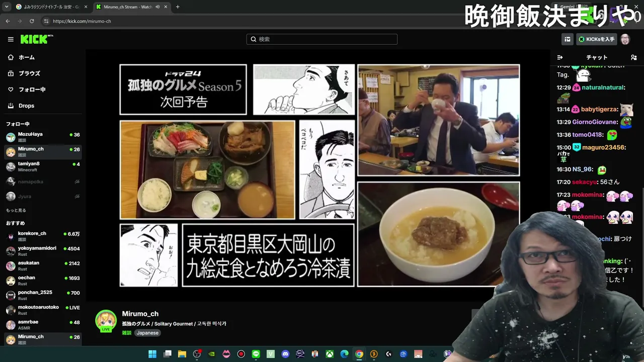This screenshot has height=362, width=644.
Task: Open MozuHaya in followed channels
Action: (x=43, y=137)
